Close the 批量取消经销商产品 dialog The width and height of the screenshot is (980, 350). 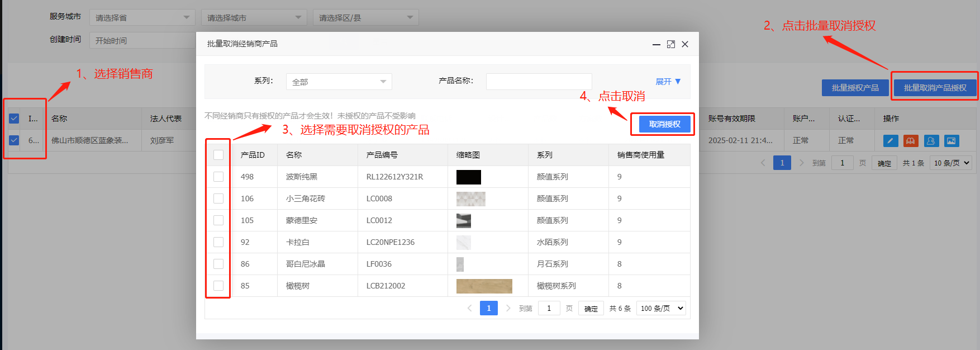tap(685, 44)
